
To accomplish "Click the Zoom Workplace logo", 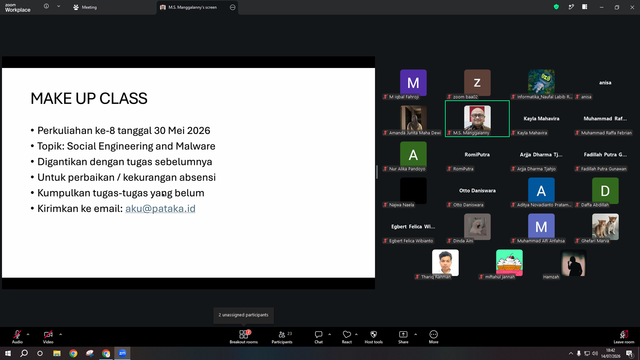I will tap(18, 7).
